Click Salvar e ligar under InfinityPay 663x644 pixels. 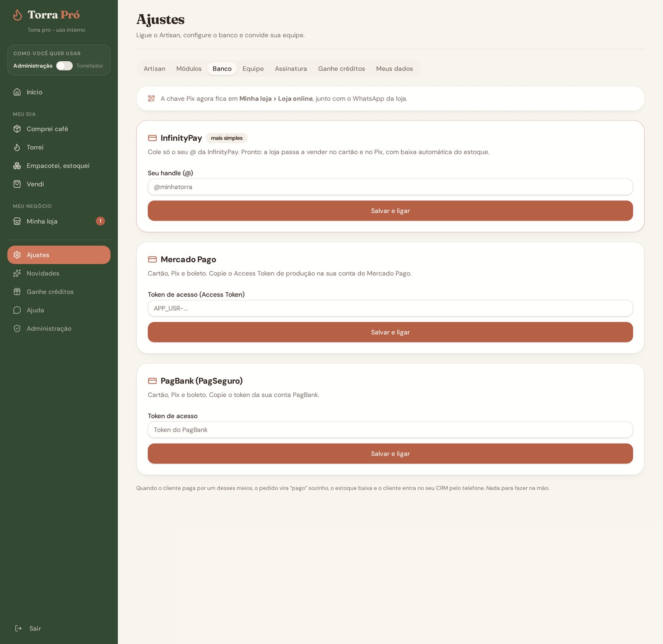[x=390, y=211]
